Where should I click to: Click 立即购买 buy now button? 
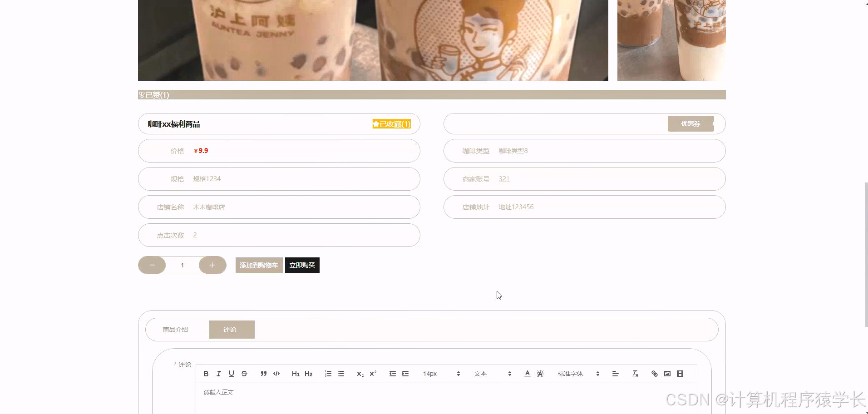point(302,265)
